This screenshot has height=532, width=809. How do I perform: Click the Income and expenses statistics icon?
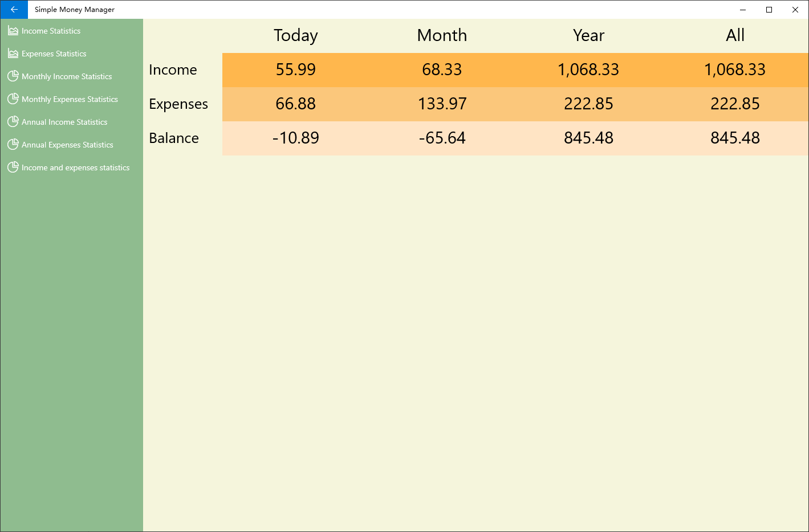tap(13, 167)
